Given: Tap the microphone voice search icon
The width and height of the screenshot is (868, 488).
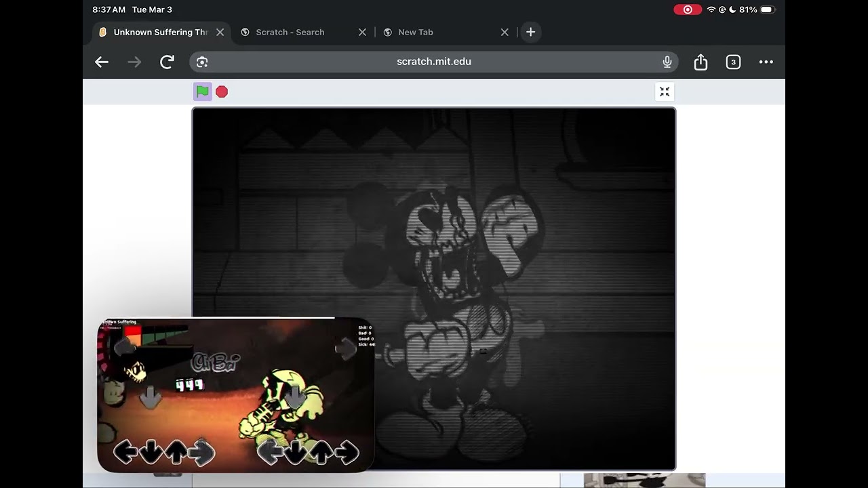Looking at the screenshot, I should [667, 62].
